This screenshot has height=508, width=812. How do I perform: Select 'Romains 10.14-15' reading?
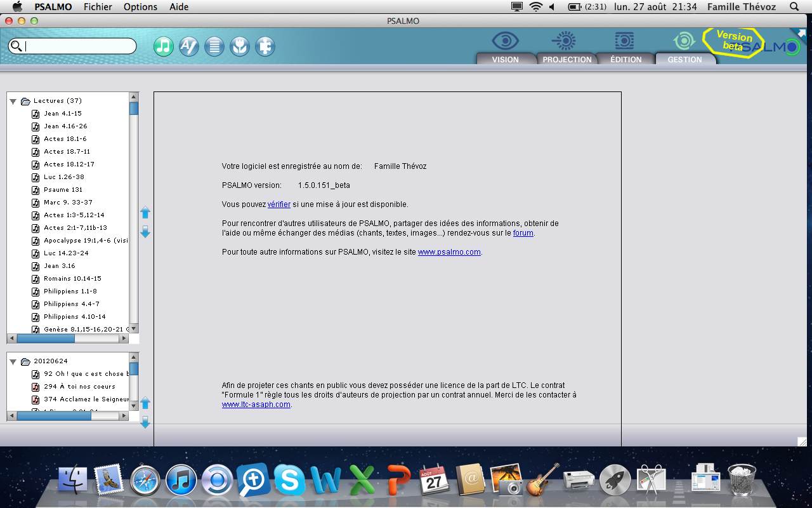pyautogui.click(x=72, y=279)
